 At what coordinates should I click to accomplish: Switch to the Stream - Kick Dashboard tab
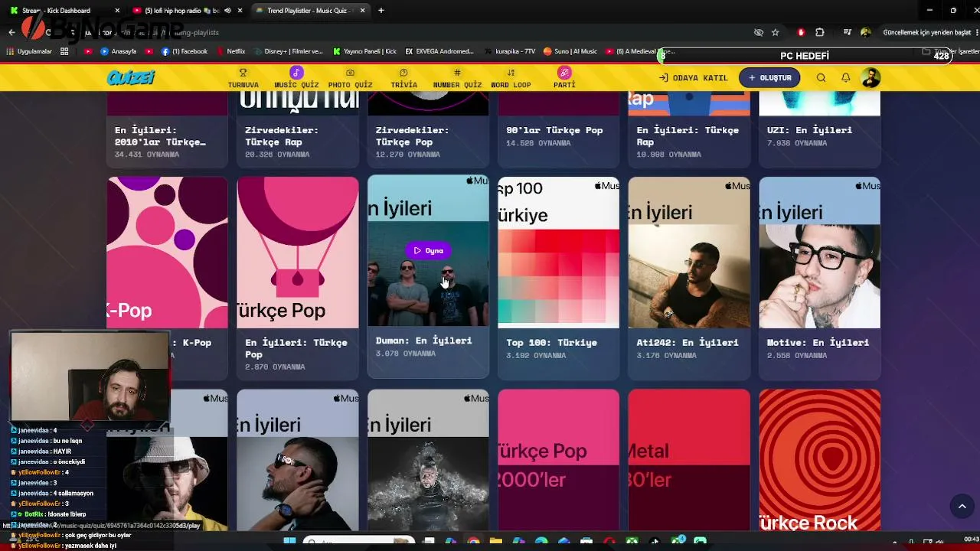pos(65,10)
